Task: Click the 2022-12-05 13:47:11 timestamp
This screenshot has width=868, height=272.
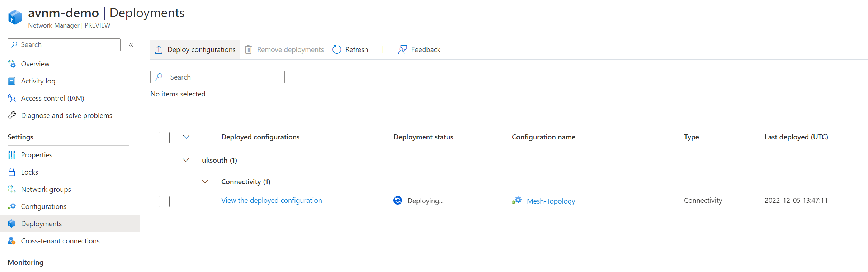Action: (796, 200)
